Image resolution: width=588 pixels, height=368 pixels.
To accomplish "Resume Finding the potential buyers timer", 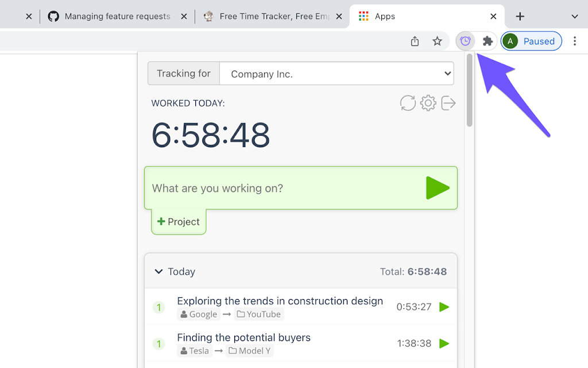I will coord(444,343).
